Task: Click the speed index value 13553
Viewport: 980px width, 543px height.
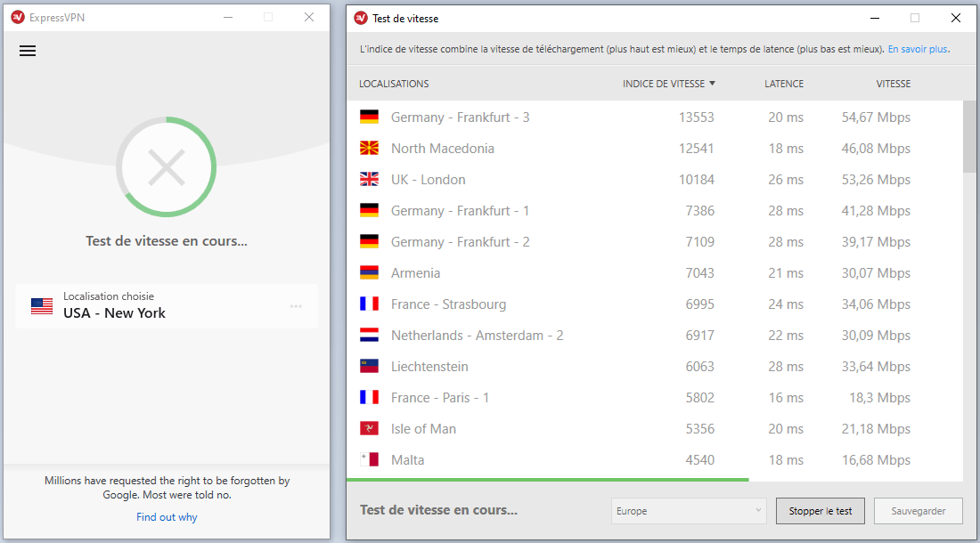Action: pyautogui.click(x=697, y=118)
